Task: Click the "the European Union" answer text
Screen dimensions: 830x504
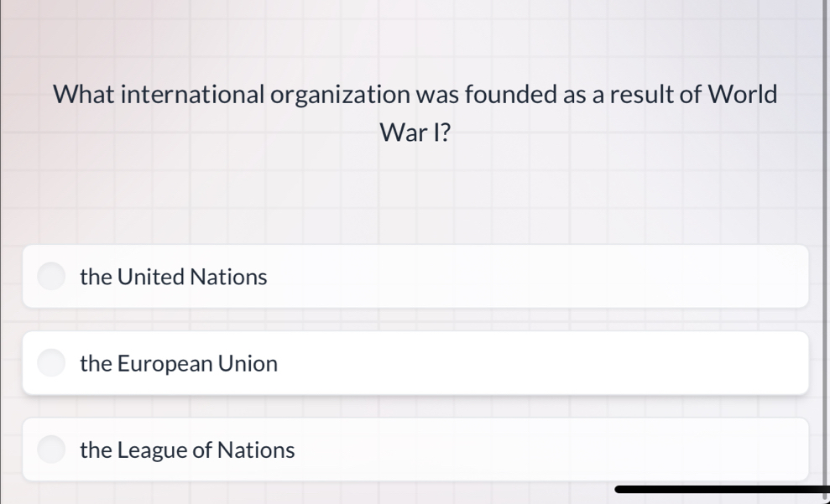Action: pyautogui.click(x=179, y=364)
